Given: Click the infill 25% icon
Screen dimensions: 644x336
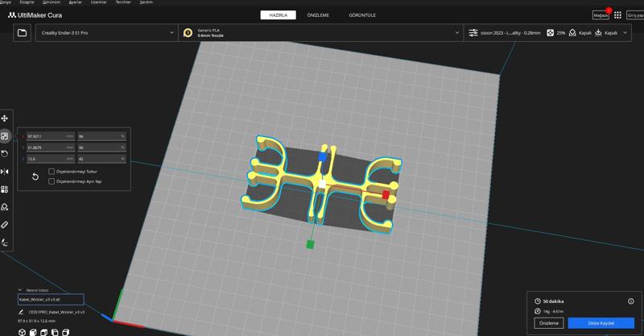Looking at the screenshot, I should coord(551,32).
